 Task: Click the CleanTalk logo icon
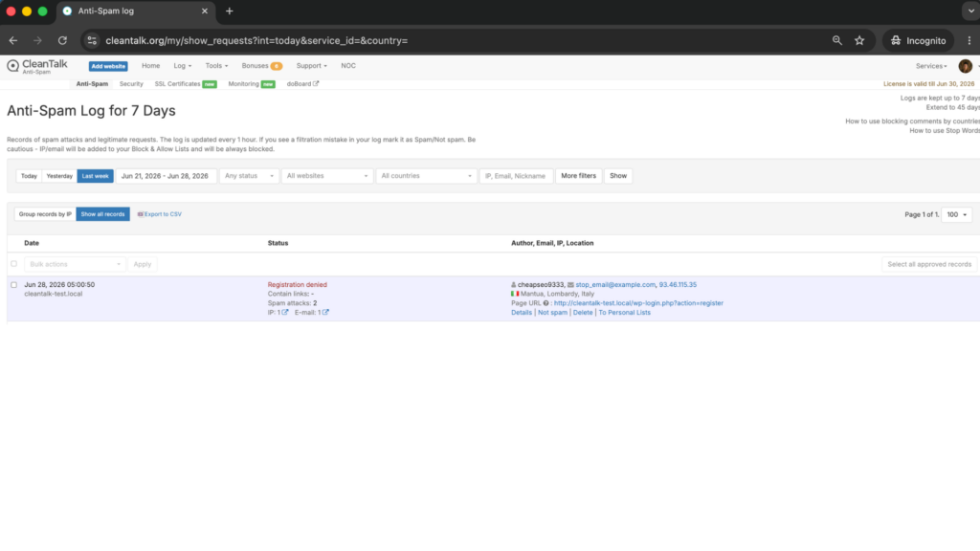click(x=12, y=66)
